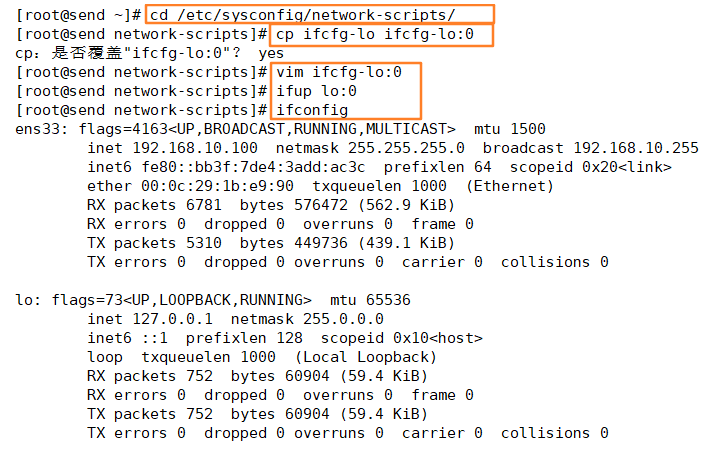This screenshot has width=708, height=459.
Task: Click the lo: interface name
Action: click(x=28, y=300)
